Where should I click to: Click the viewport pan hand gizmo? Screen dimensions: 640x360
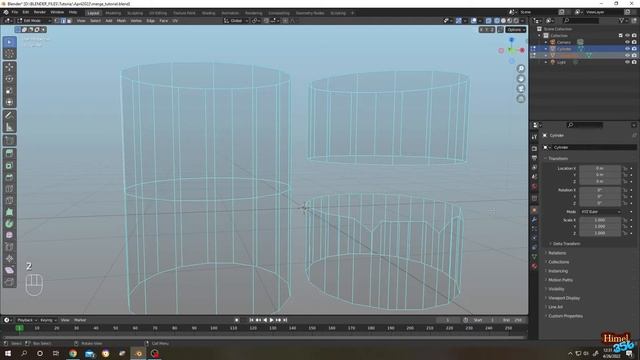(521, 78)
